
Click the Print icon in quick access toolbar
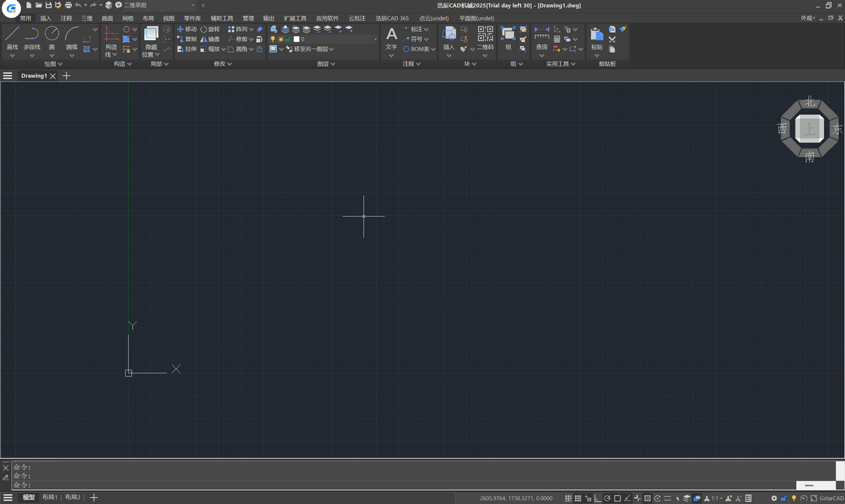(68, 5)
